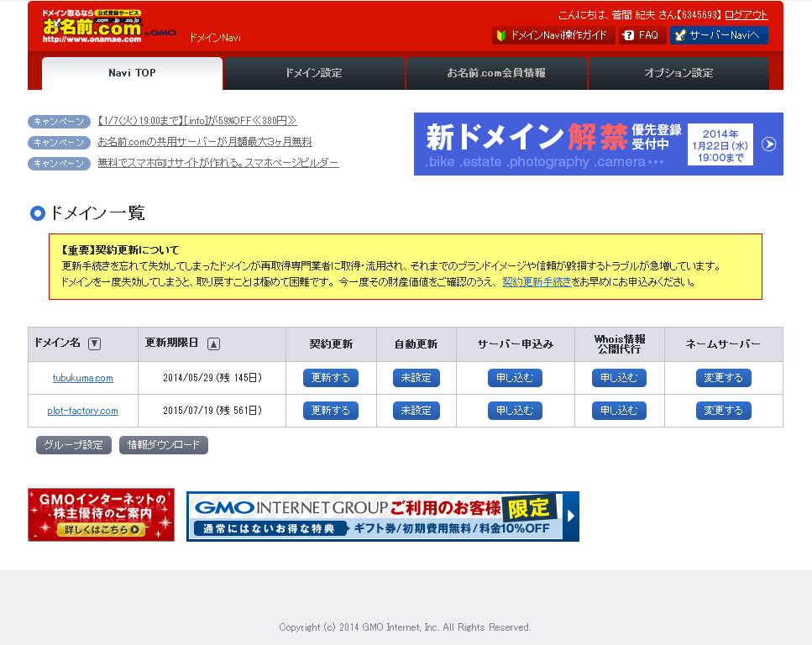The width and height of the screenshot is (812, 645).
Task: Open the FAQ page
Action: (642, 35)
